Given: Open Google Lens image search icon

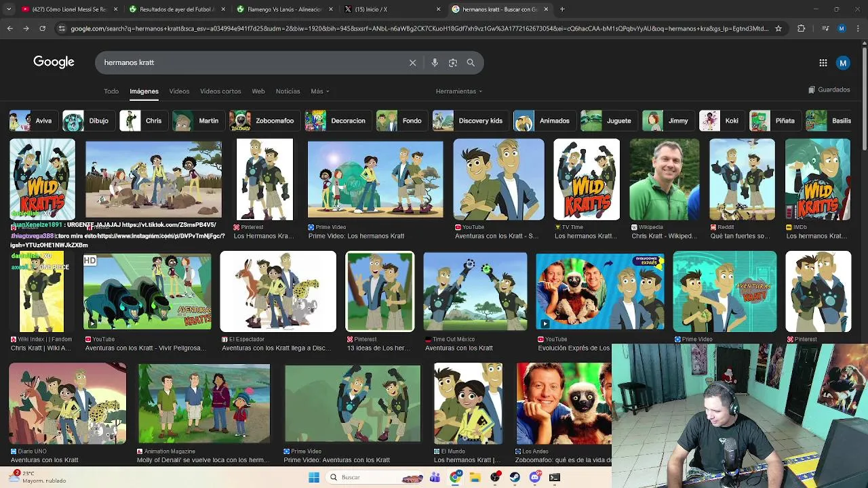Looking at the screenshot, I should click(453, 62).
